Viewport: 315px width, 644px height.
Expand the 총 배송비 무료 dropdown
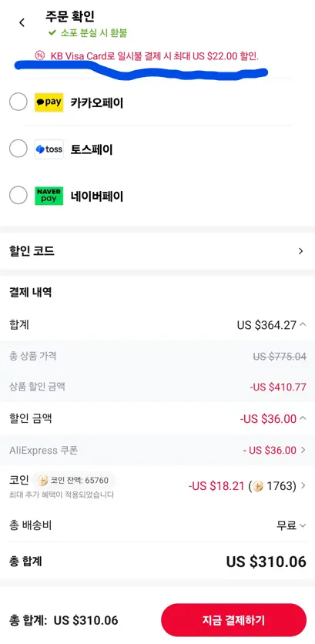click(303, 525)
